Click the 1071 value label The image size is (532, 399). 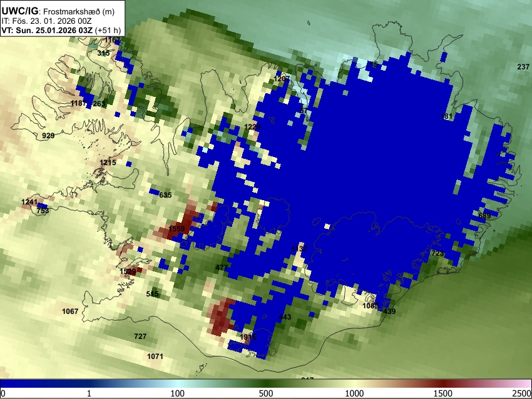tap(155, 356)
